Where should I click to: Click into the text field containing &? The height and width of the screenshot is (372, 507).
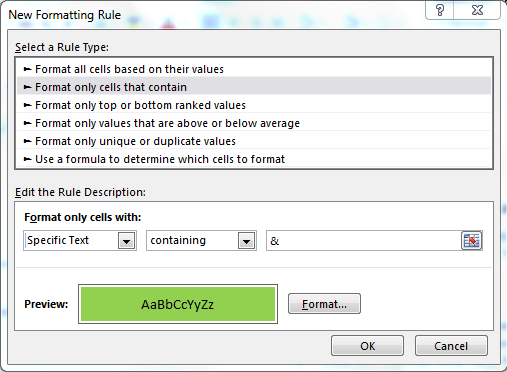tap(364, 240)
